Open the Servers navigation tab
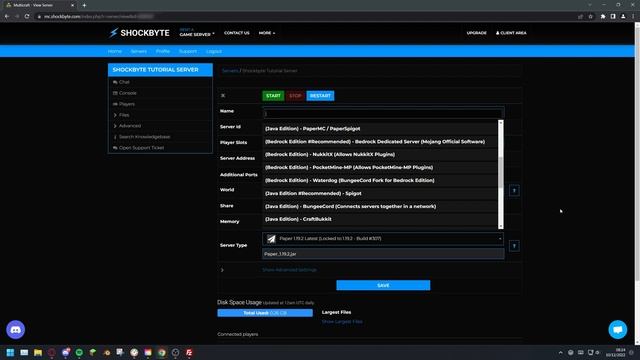Image resolution: width=640 pixels, height=360 pixels. tap(139, 51)
